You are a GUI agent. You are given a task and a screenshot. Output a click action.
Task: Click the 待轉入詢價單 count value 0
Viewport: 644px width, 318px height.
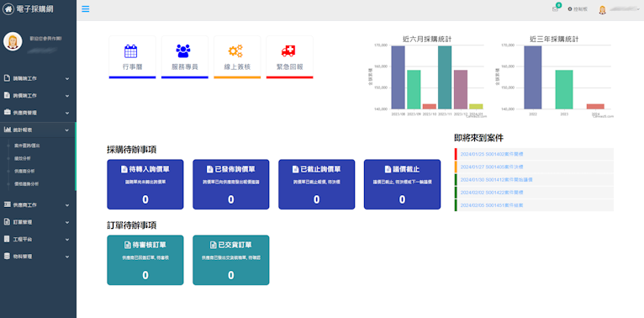click(145, 199)
